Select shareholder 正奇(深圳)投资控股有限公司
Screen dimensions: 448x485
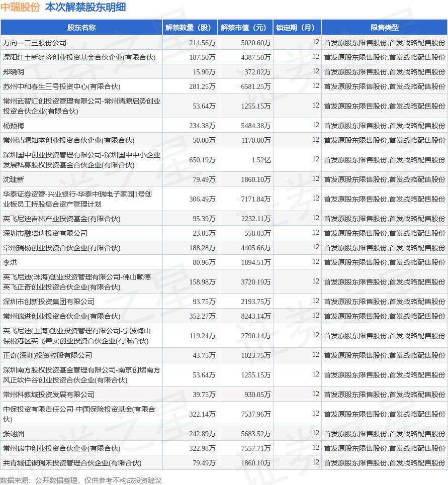47,355
